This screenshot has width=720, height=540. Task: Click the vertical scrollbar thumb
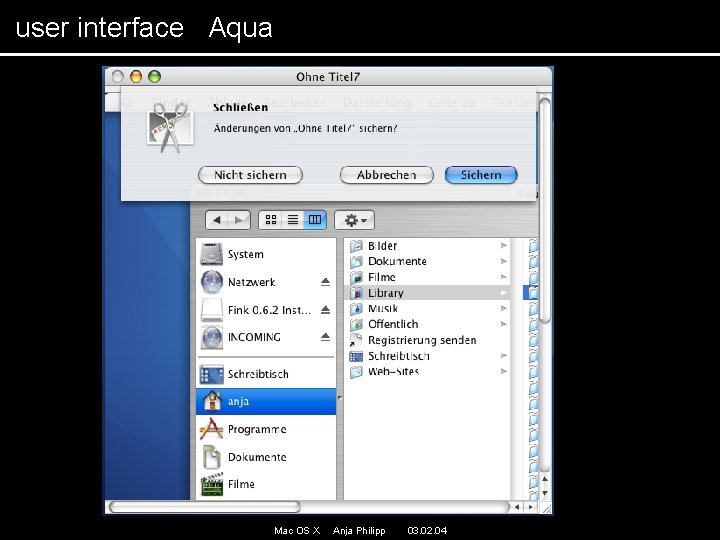pos(545,211)
